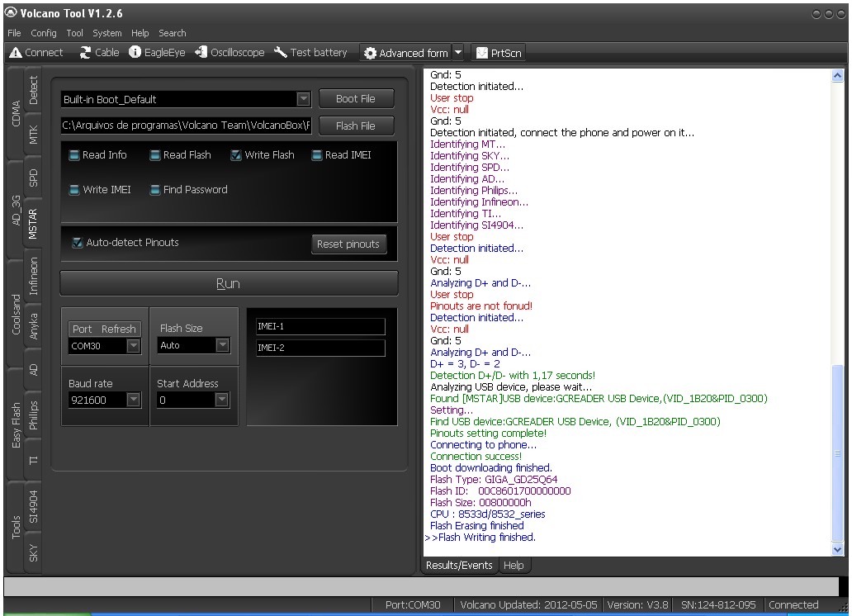The image size is (852, 616).
Task: Click the 'SN:124-812-095' status bar entry
Action: [x=718, y=604]
